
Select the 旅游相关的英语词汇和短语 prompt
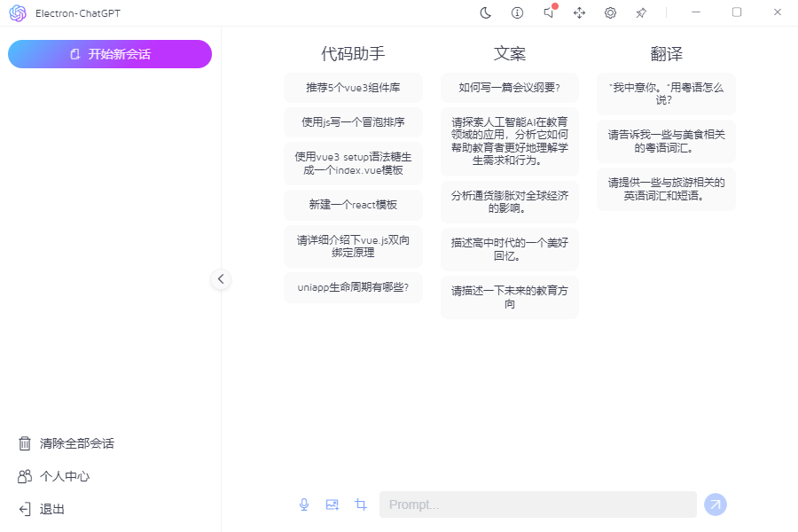pyautogui.click(x=666, y=189)
